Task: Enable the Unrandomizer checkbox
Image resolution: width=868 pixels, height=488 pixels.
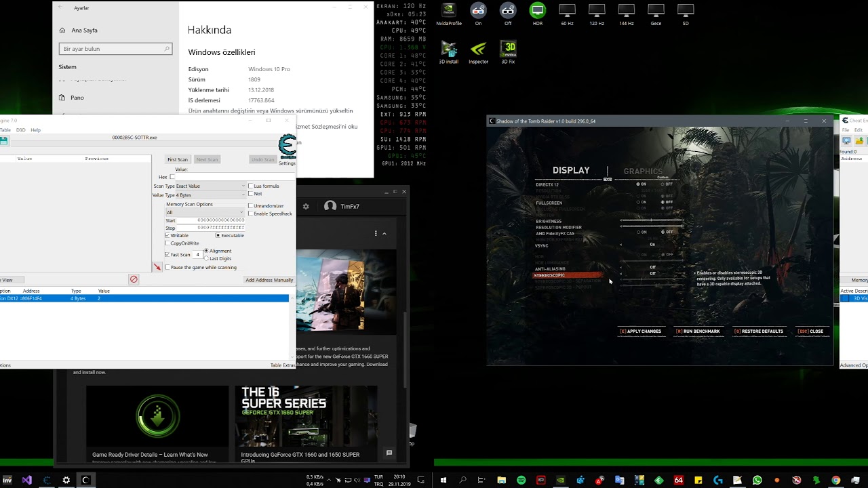Action: [x=250, y=205]
